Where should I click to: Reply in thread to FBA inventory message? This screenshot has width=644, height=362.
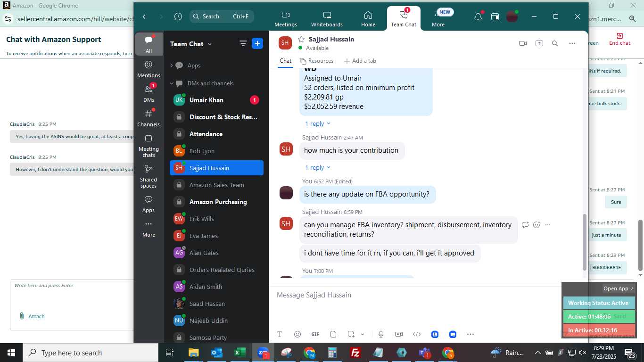coord(525,225)
